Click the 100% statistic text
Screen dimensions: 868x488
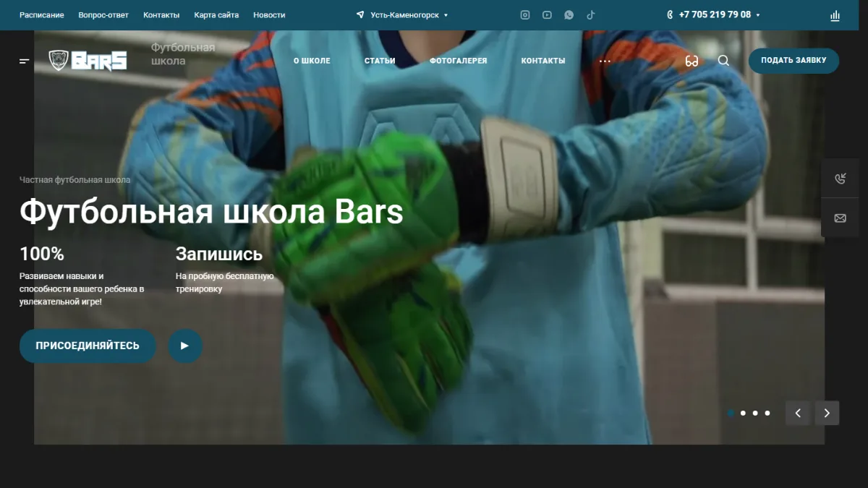[x=42, y=254]
